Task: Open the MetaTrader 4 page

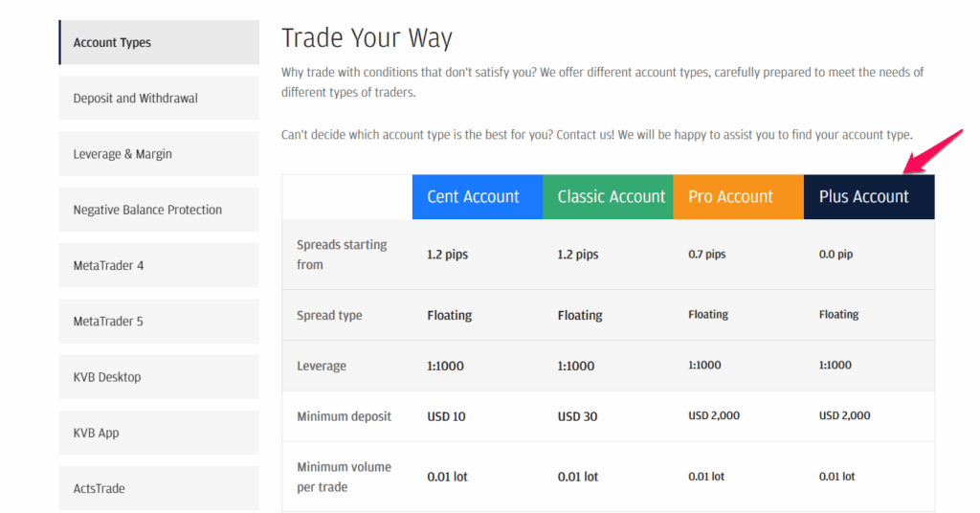Action: tap(159, 265)
